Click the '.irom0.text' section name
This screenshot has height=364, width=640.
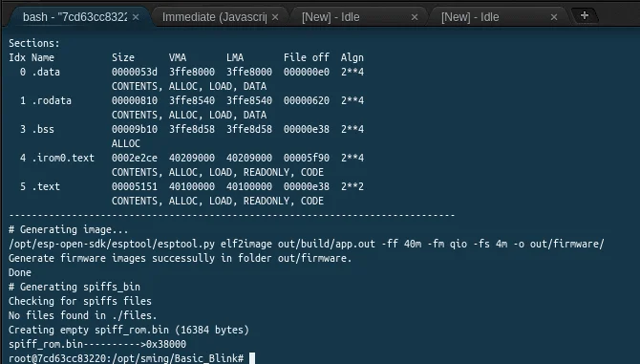click(x=63, y=158)
